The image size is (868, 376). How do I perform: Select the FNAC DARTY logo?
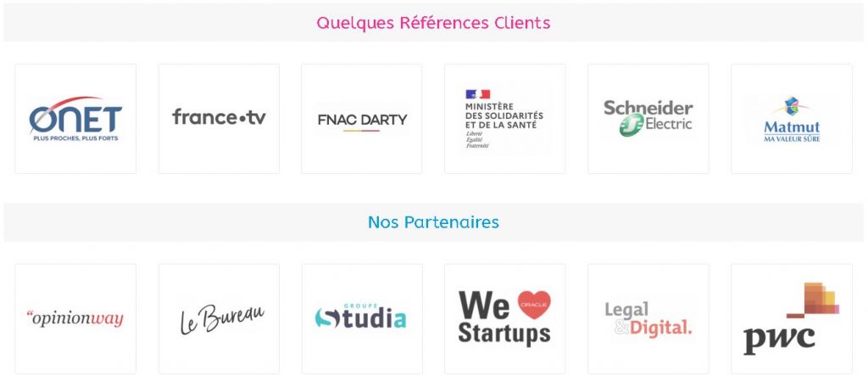click(x=361, y=119)
